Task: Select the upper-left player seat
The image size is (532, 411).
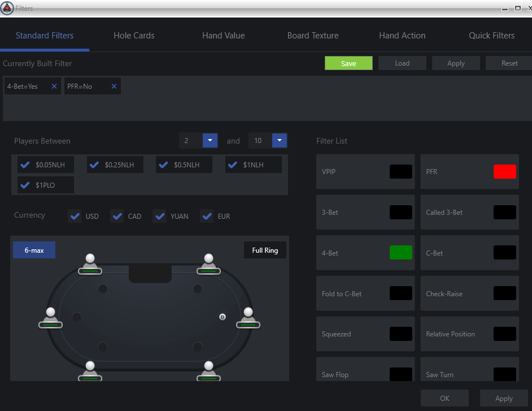Action: 90,264
